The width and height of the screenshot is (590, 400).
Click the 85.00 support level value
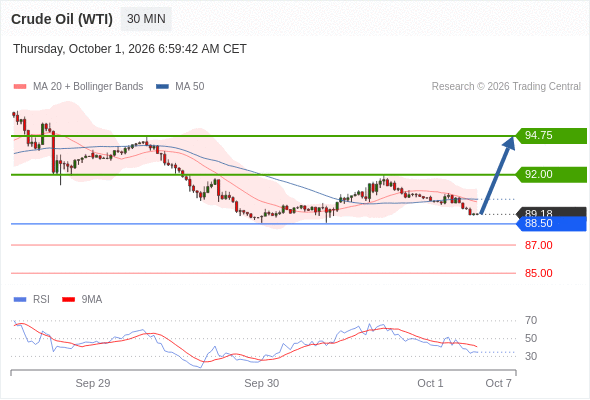[538, 273]
